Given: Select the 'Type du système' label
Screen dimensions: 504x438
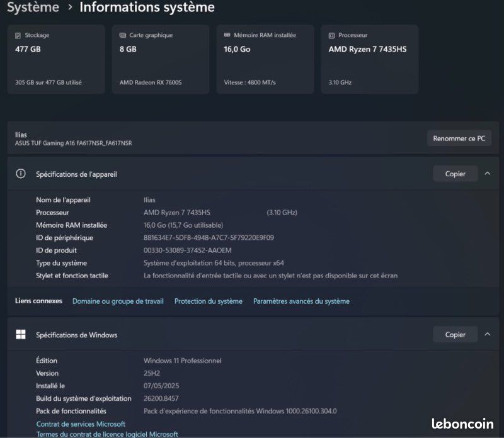Looking at the screenshot, I should (61, 263).
